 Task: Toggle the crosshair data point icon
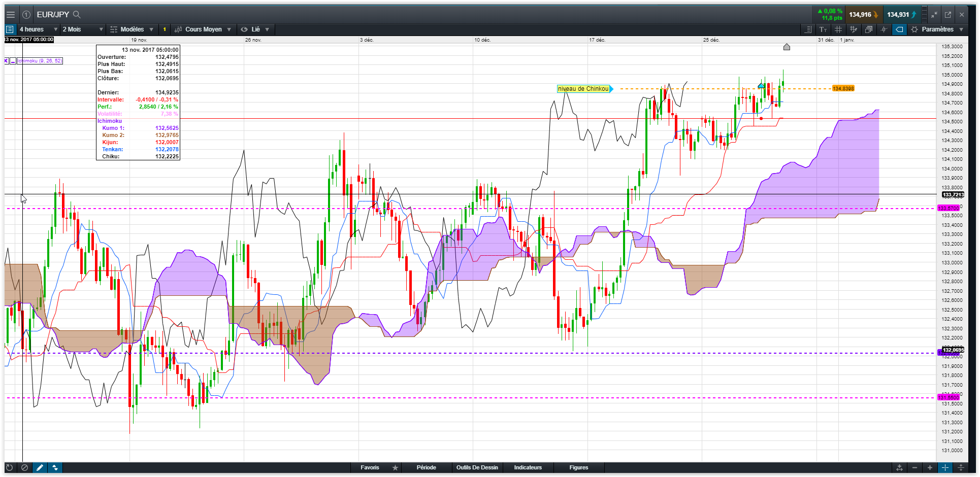pos(884,29)
